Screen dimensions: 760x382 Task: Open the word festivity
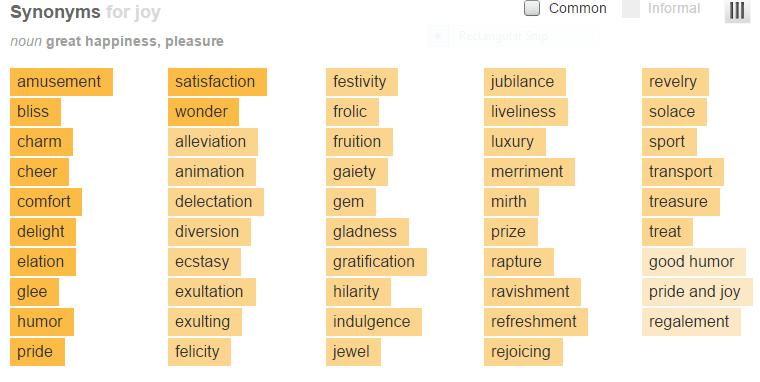[362, 82]
